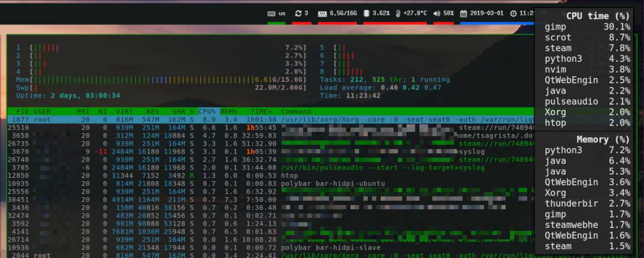The height and width of the screenshot is (258, 644).
Task: Sort htop by the TIME+ column header
Action: click(261, 111)
